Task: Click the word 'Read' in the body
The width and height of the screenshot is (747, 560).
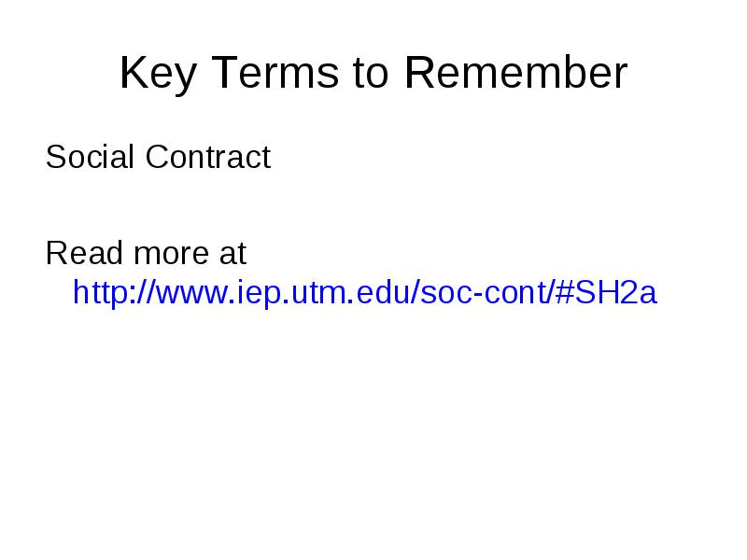Action: 84,252
